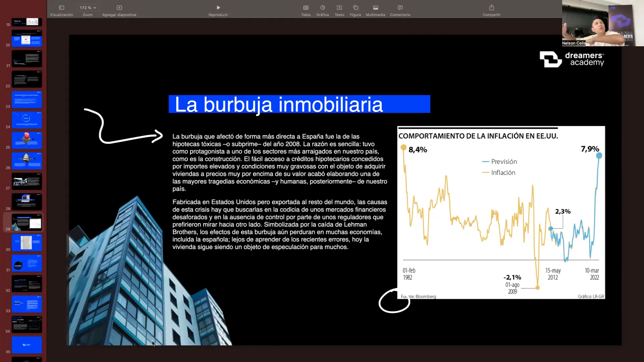The image size is (644, 362).
Task: Open the Visualización view options icon
Action: [61, 8]
